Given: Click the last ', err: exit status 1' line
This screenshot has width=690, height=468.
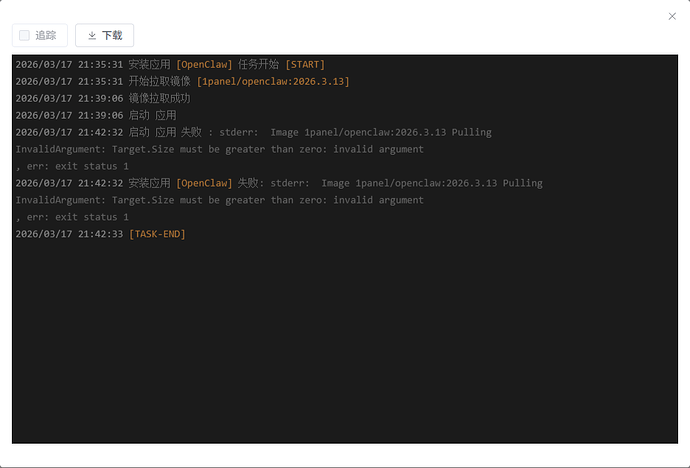Looking at the screenshot, I should [72, 217].
